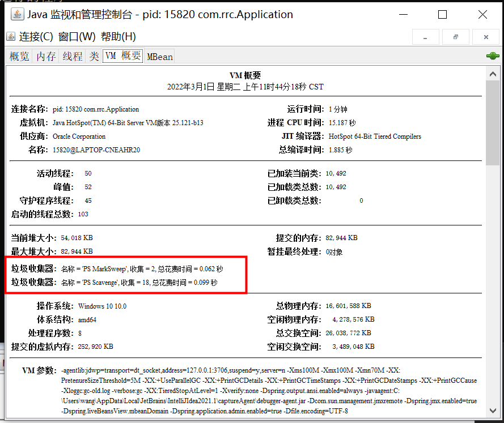The width and height of the screenshot is (504, 423).
Task: Click the processor count value '8'
Action: click(80, 334)
